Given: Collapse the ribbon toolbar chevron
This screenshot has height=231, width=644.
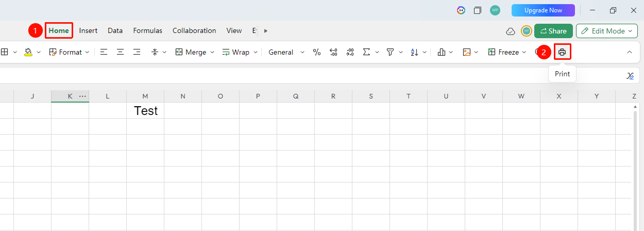Looking at the screenshot, I should coord(629,52).
